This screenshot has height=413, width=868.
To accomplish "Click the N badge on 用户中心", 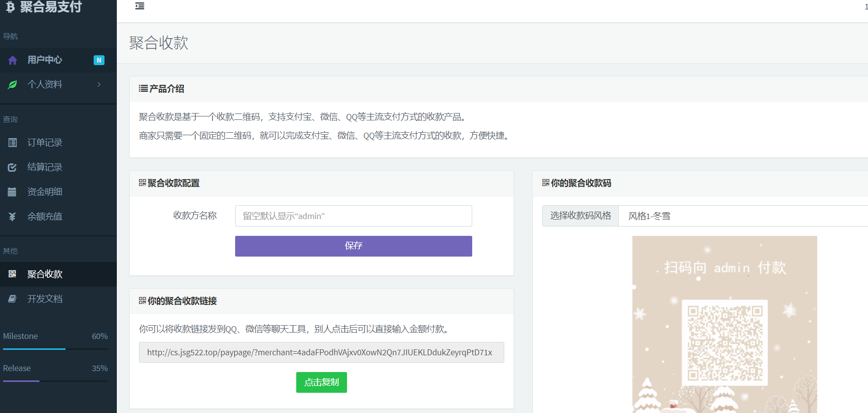I will [x=99, y=60].
